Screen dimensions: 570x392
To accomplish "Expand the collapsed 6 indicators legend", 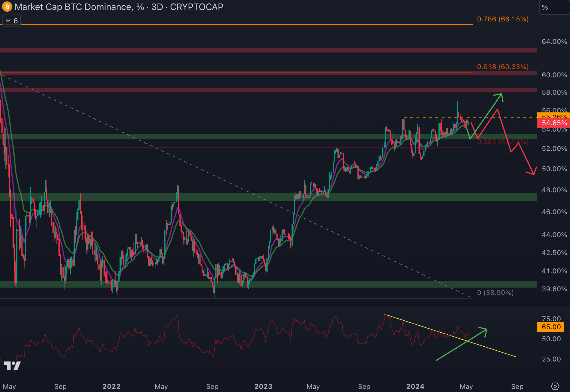I will pyautogui.click(x=11, y=21).
